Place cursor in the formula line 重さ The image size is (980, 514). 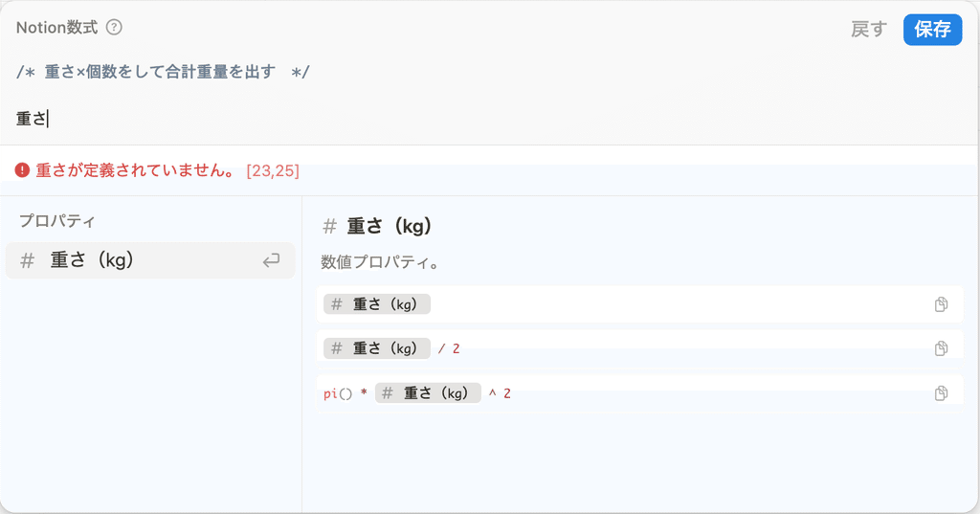[x=33, y=118]
